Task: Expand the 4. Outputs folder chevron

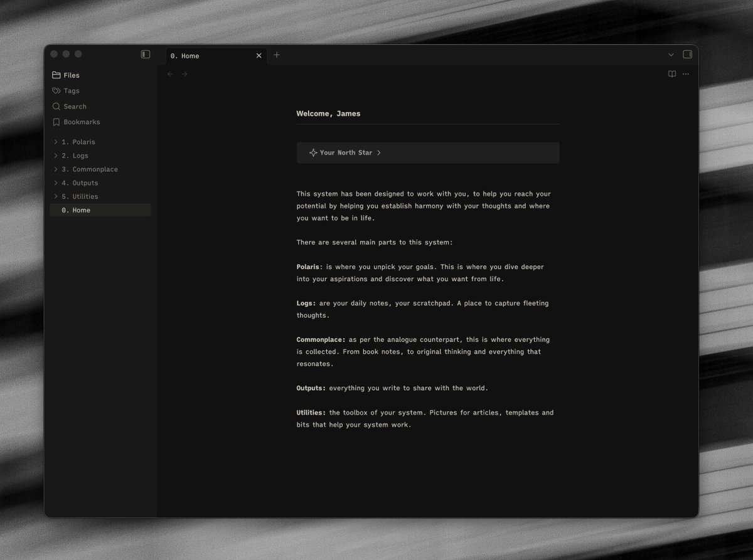Action: (56, 183)
